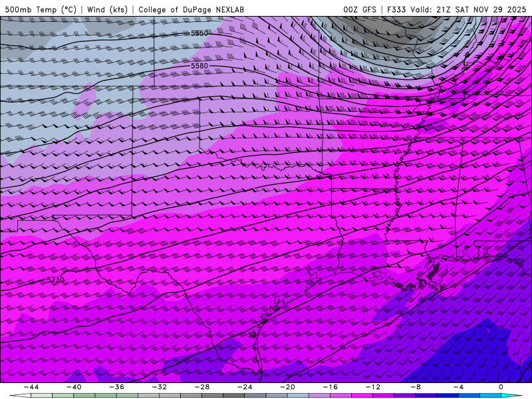Click the -36 colorbar tick label
This screenshot has width=532, height=399.
pos(117,387)
